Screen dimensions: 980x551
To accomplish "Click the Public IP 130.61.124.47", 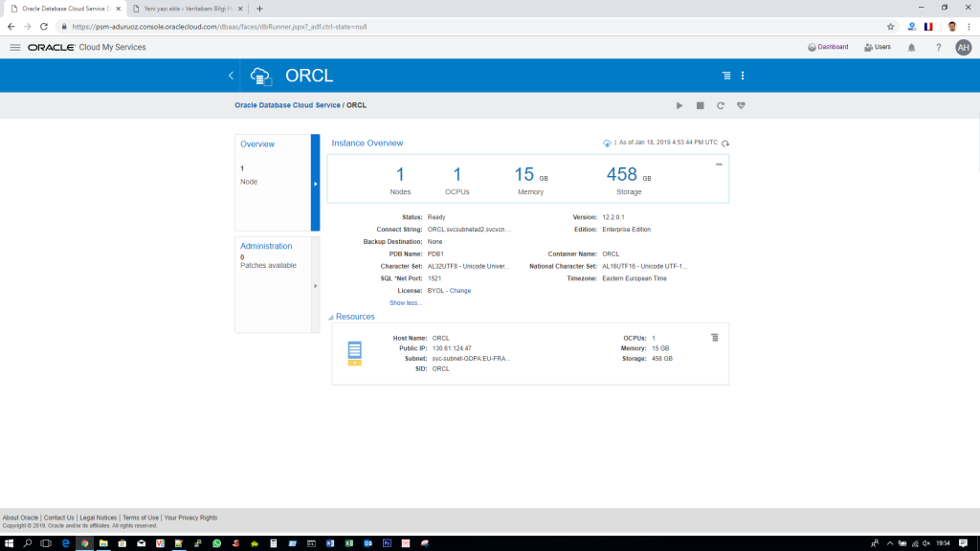I will click(x=452, y=348).
